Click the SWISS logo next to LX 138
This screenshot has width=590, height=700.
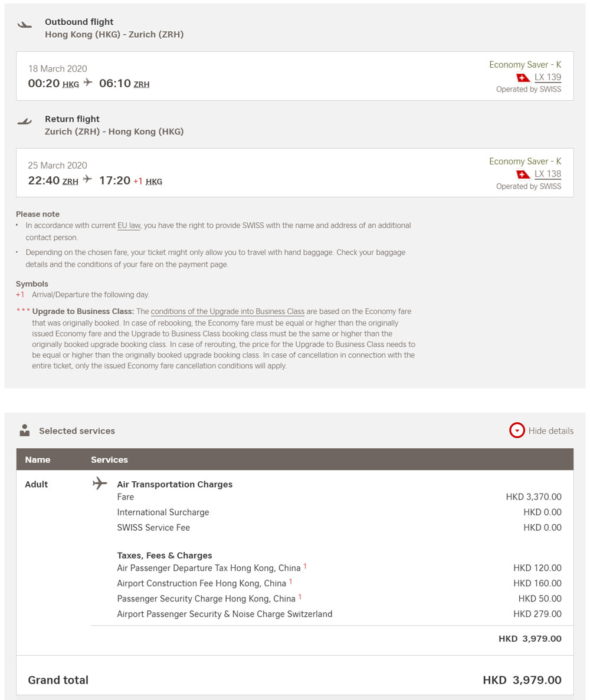pyautogui.click(x=523, y=175)
